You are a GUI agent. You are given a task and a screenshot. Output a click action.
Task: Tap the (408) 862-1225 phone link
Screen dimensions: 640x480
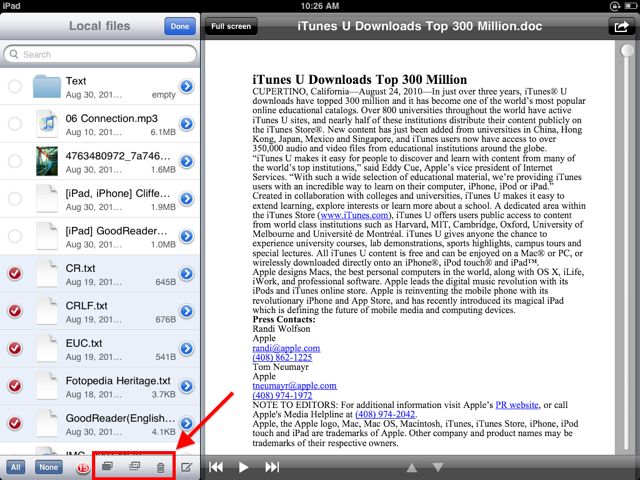coord(282,358)
